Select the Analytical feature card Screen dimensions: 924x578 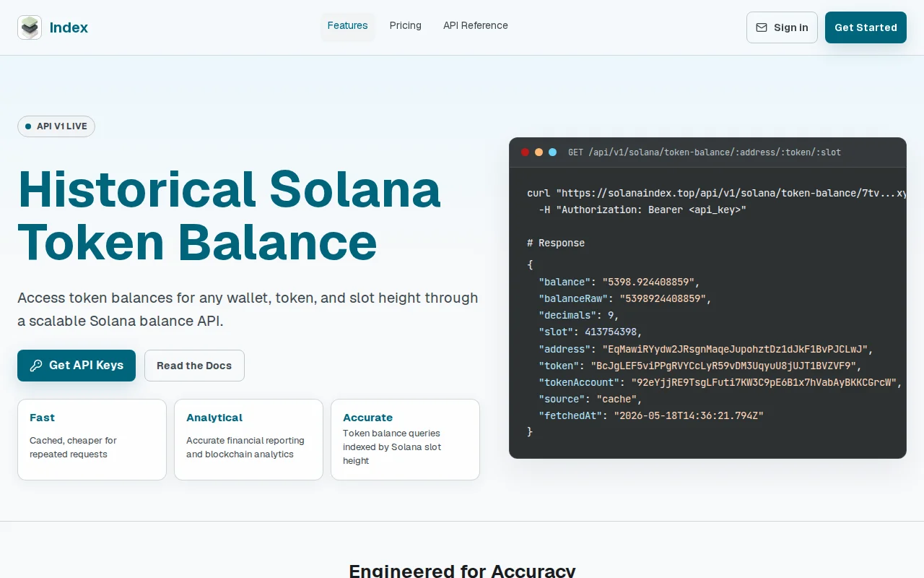click(x=248, y=439)
